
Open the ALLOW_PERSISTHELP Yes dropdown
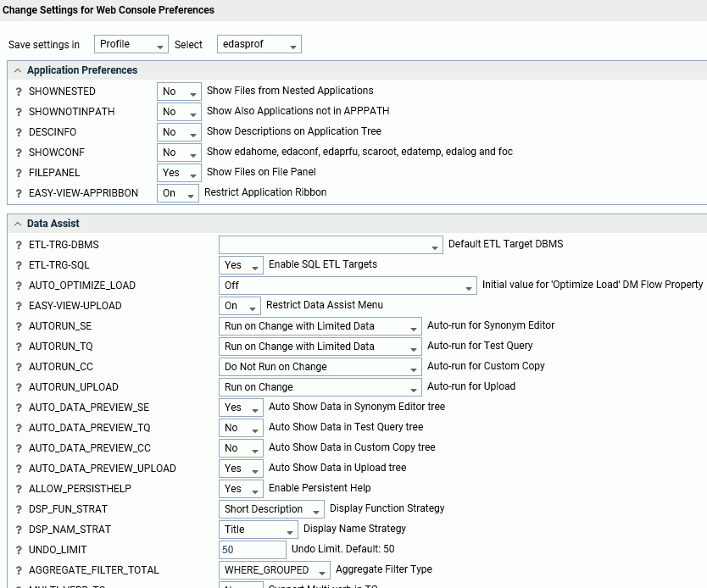[241, 489]
